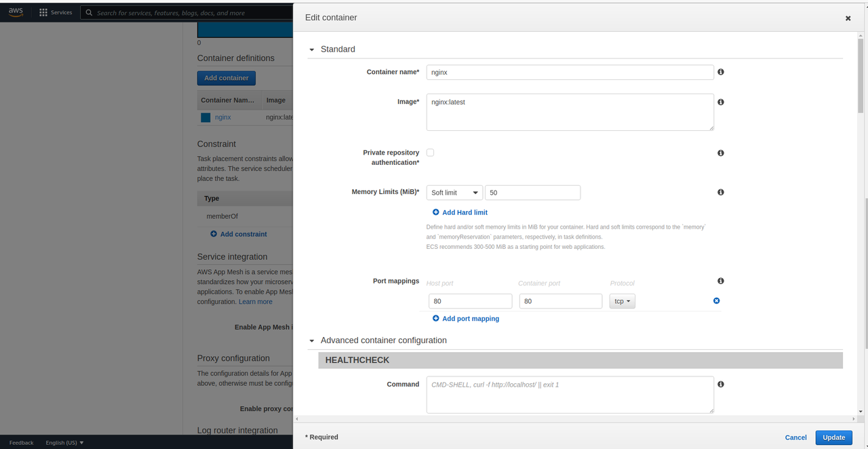Image resolution: width=868 pixels, height=449 pixels.
Task: Focus the Container port field
Action: 560,301
